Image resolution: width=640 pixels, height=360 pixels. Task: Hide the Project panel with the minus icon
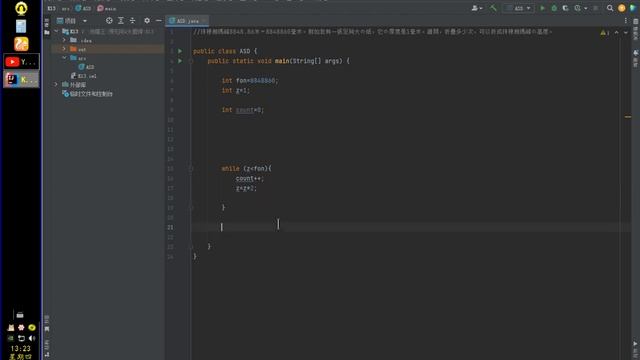[x=158, y=20]
